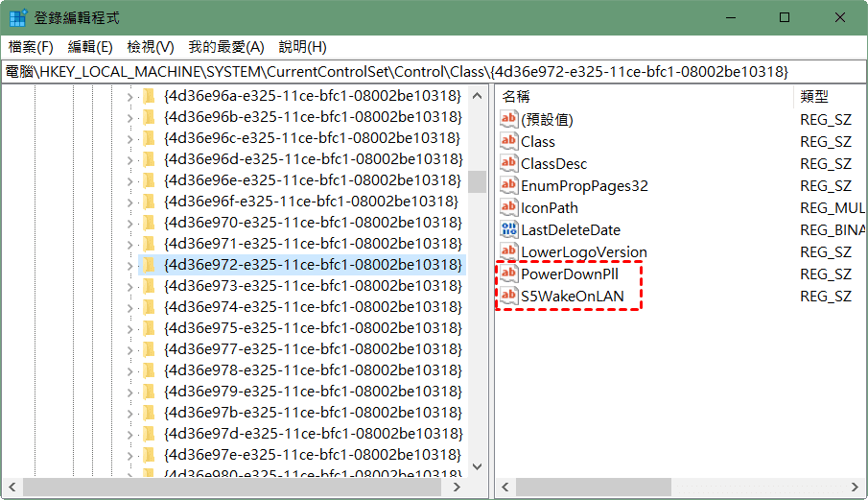Click the registry path address bar

[434, 72]
